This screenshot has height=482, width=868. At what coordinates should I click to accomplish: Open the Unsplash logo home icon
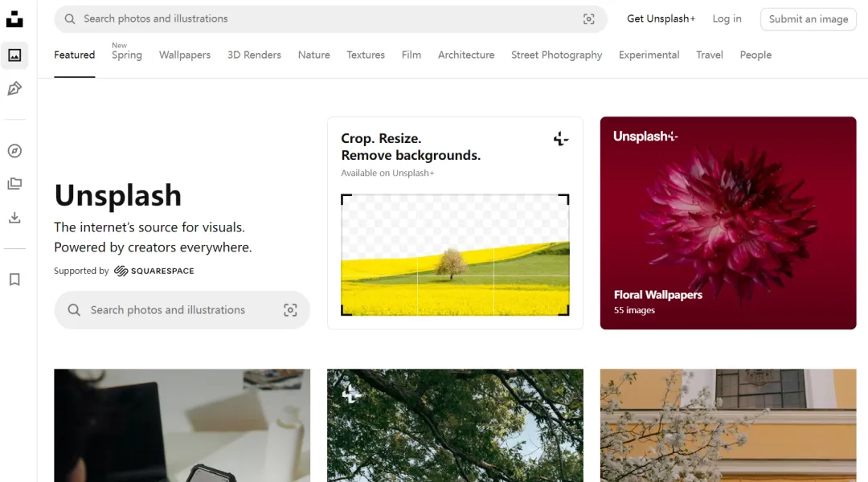(x=14, y=19)
